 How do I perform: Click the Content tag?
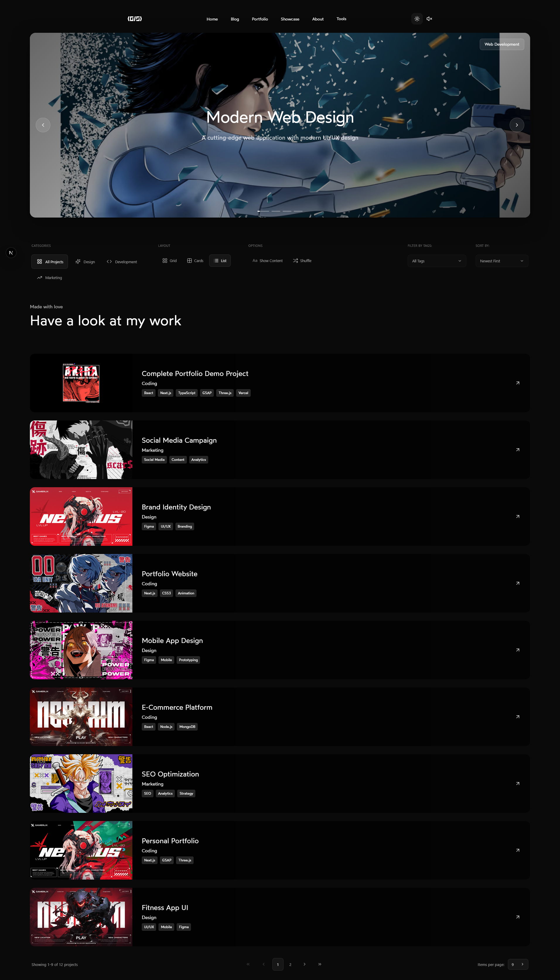[x=178, y=459]
